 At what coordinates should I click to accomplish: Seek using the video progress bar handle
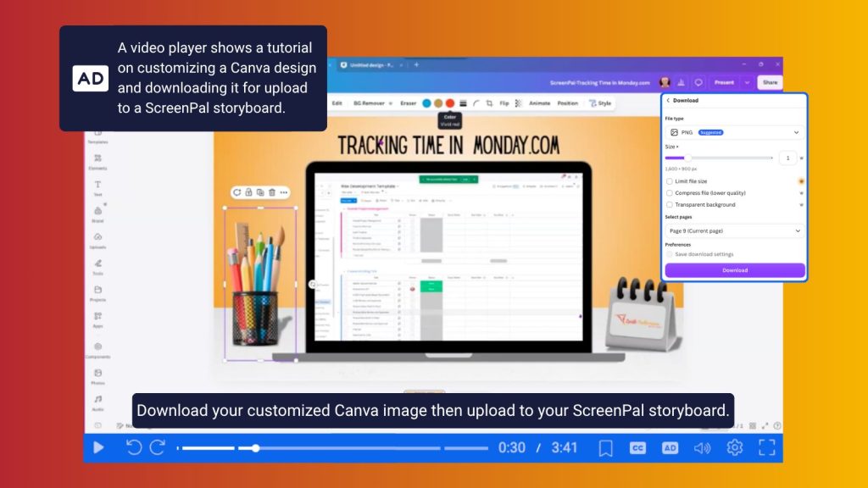pyautogui.click(x=256, y=448)
